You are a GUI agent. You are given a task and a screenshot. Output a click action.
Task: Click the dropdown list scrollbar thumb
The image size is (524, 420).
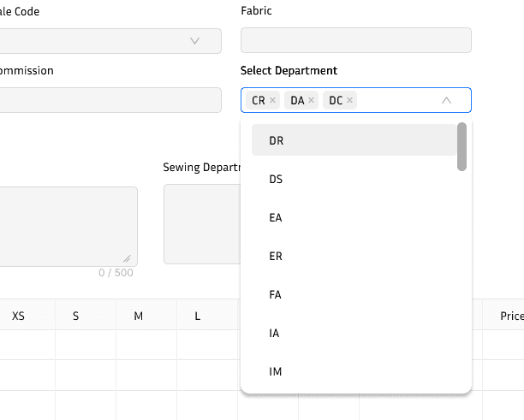[x=462, y=146]
